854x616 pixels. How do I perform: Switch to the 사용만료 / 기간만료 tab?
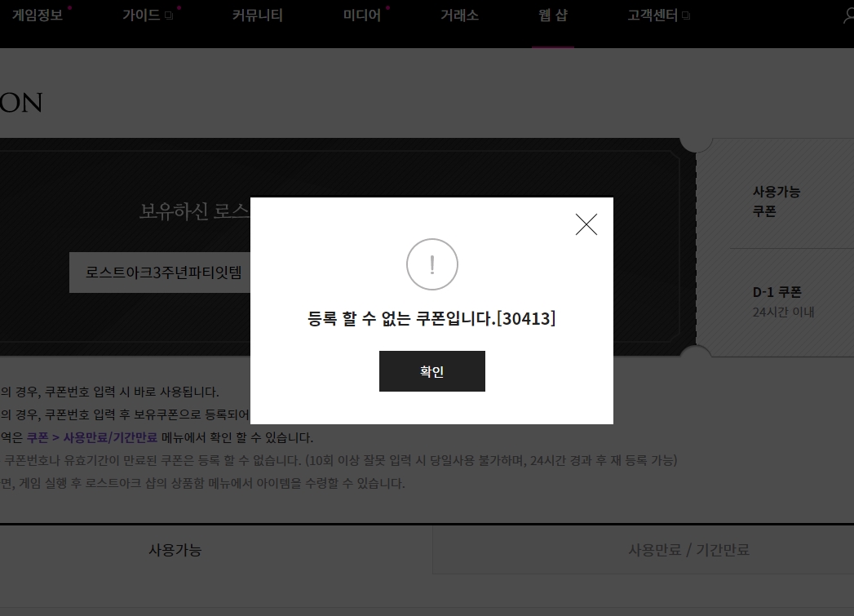(688, 550)
